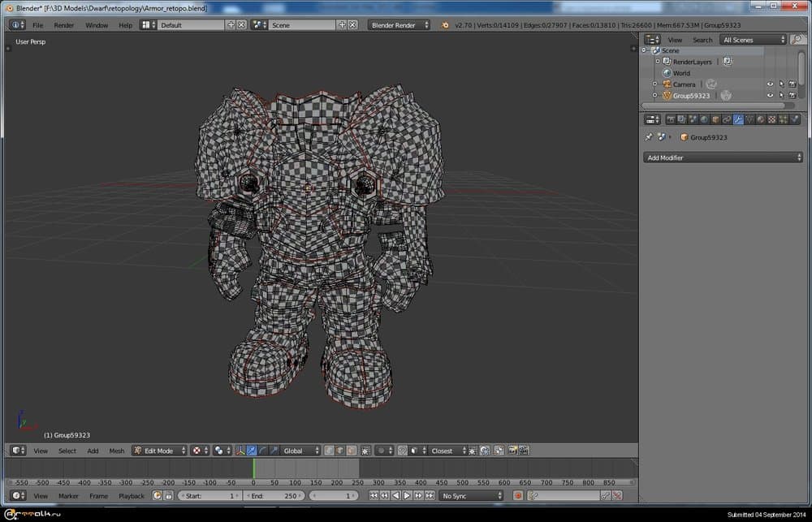Screen dimensions: 812x522
Task: Jump to the first frame of the range
Action: point(374,495)
